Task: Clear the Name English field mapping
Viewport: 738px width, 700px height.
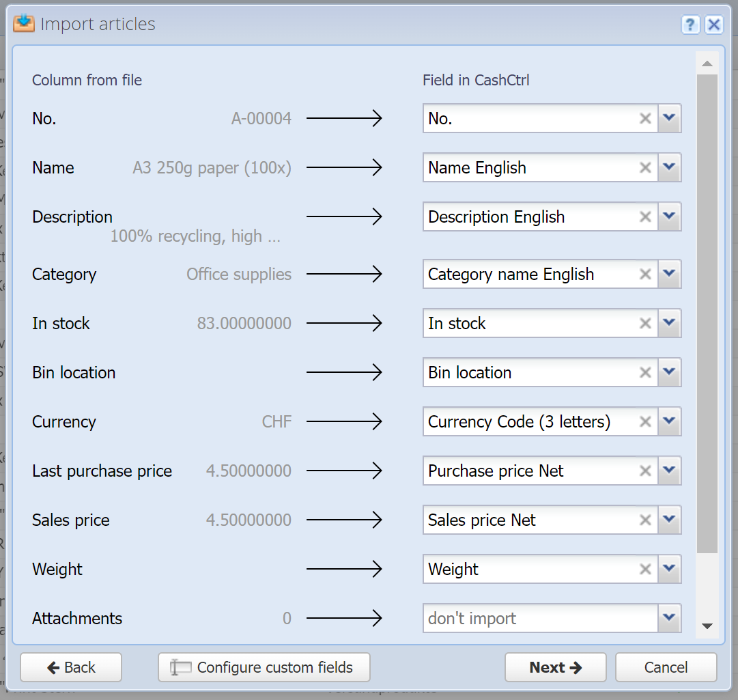Action: click(x=645, y=167)
